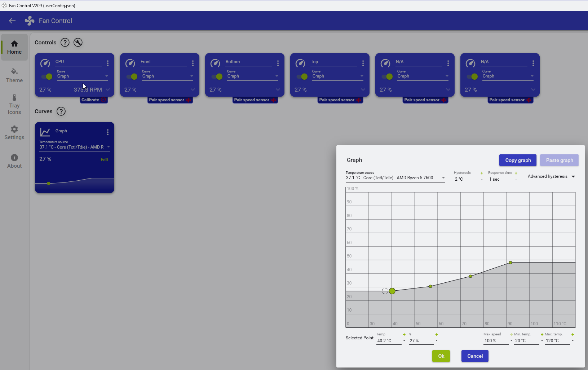The image size is (588, 370).
Task: Click the Front card speedometer icon
Action: (130, 63)
